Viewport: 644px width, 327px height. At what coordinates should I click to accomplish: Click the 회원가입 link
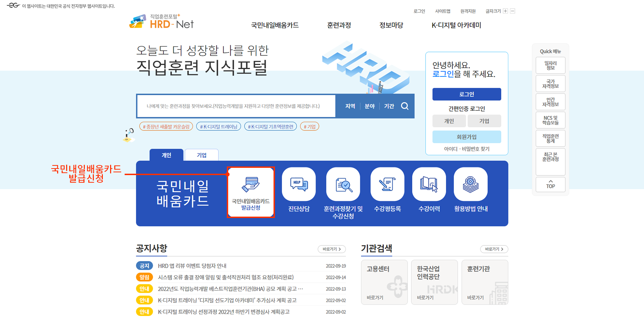[x=466, y=137]
